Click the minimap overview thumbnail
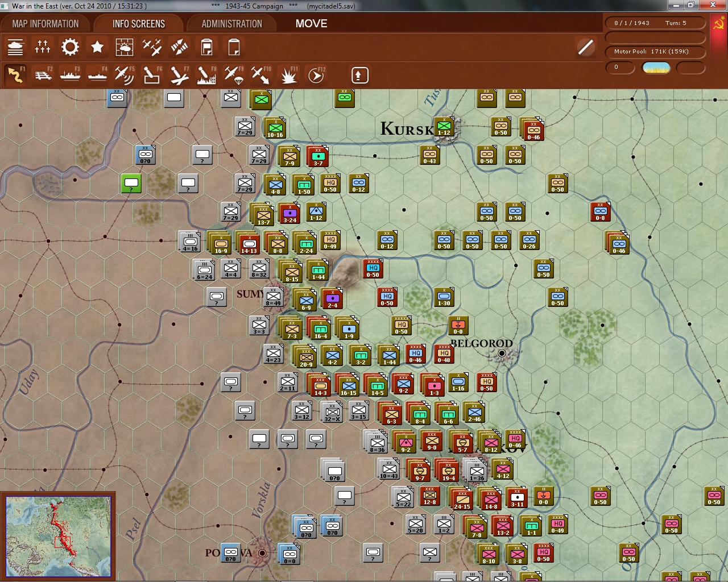Image resolution: width=728 pixels, height=582 pixels. point(59,537)
